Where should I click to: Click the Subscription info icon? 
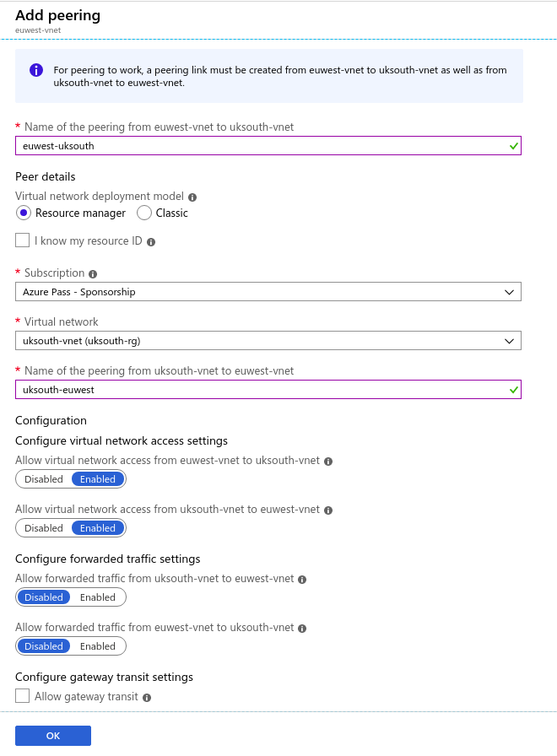click(x=93, y=274)
